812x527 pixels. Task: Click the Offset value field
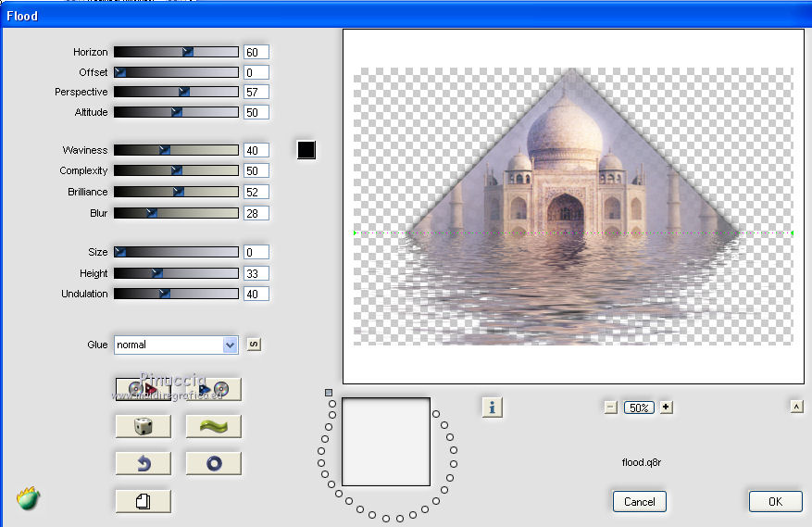pos(256,72)
